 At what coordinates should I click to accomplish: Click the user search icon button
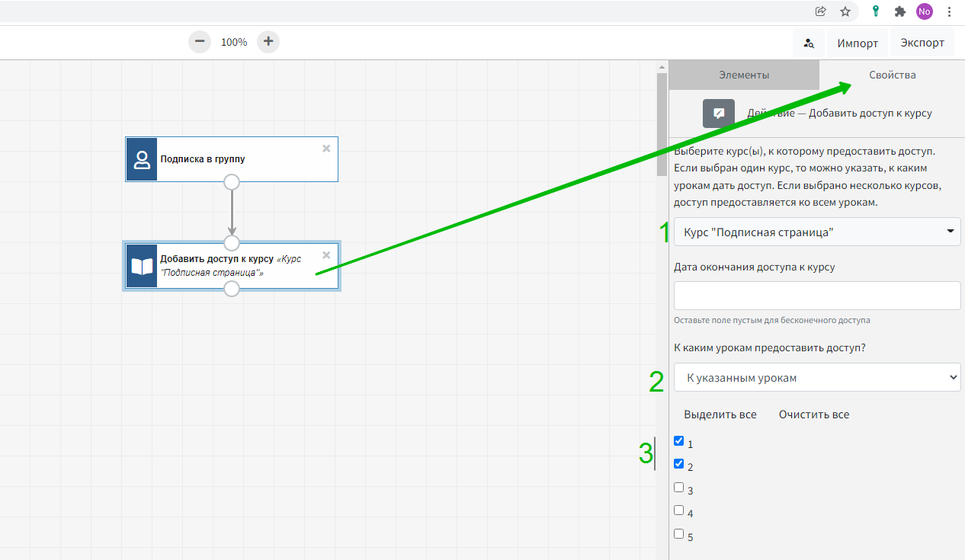pyautogui.click(x=809, y=43)
